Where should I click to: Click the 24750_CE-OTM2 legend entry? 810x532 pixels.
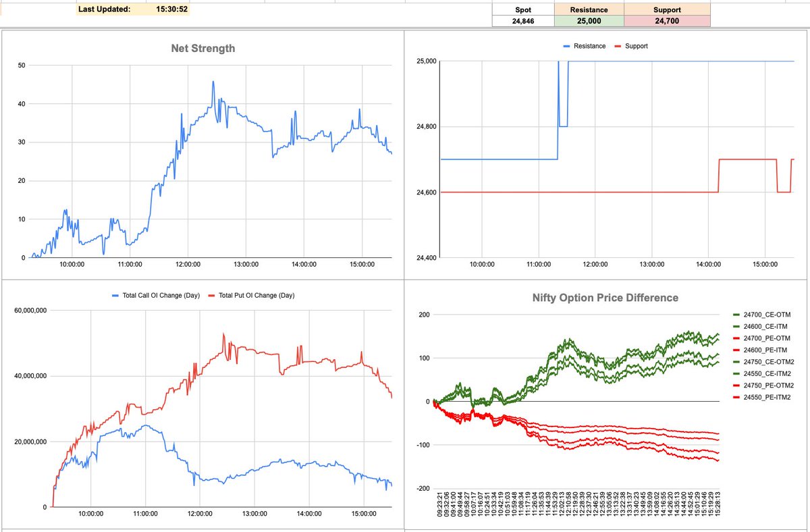tap(763, 362)
